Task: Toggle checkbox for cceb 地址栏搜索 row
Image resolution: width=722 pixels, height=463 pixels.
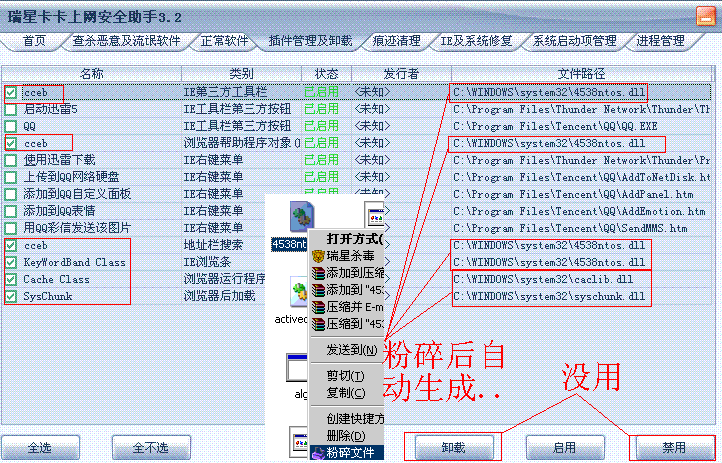Action: (11, 246)
